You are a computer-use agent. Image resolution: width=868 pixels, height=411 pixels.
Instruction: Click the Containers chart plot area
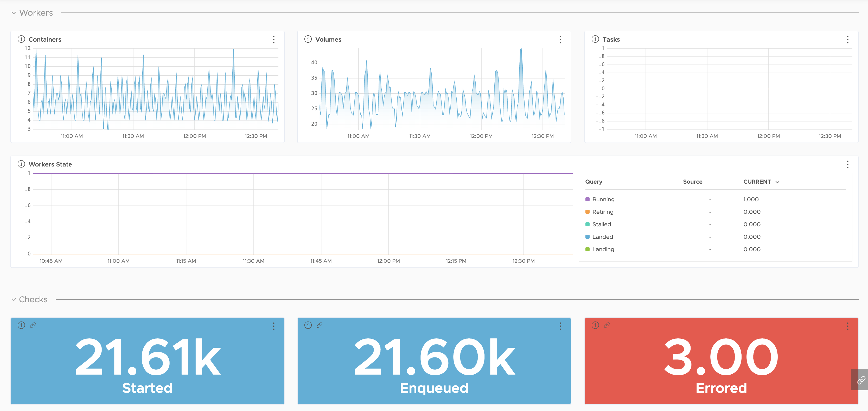coord(156,89)
